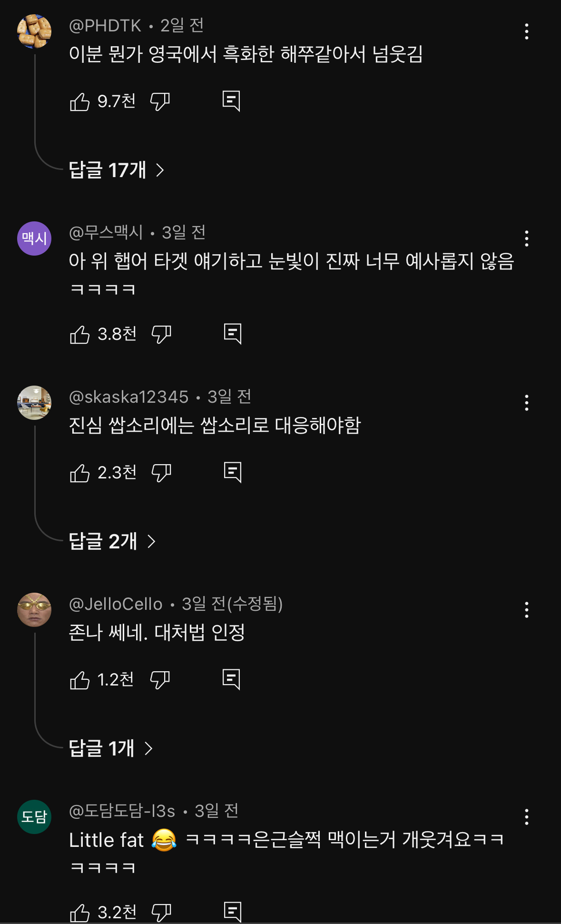Open reply icon on @PHDTK comment
This screenshot has height=924, width=561.
tap(231, 101)
